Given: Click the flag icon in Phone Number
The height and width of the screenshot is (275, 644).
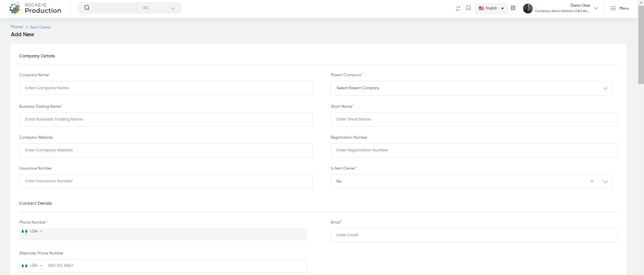Looking at the screenshot, I should coord(25,232).
